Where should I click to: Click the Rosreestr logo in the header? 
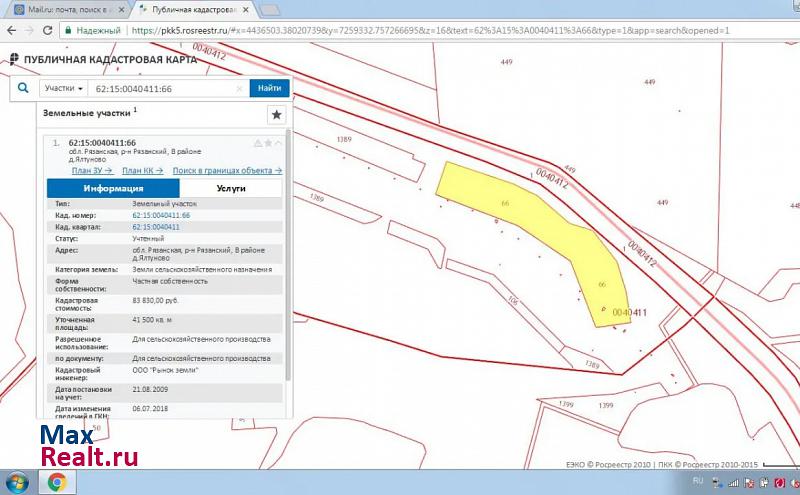(x=13, y=59)
